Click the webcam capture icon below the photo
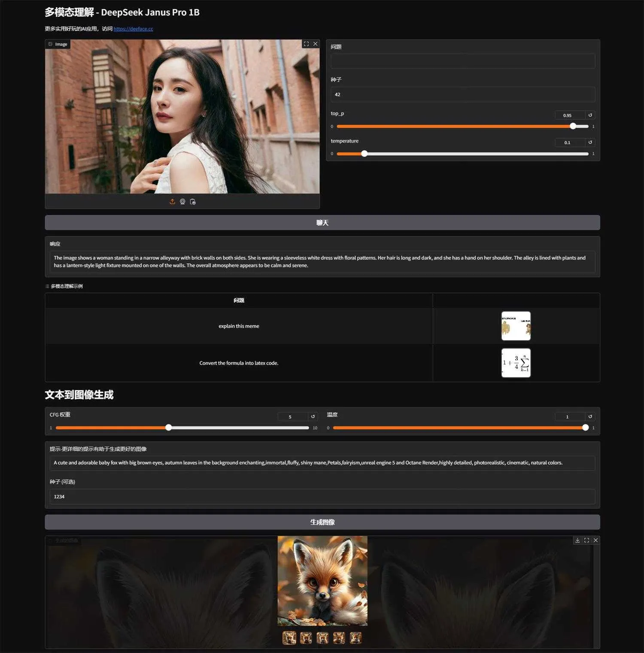 point(182,201)
